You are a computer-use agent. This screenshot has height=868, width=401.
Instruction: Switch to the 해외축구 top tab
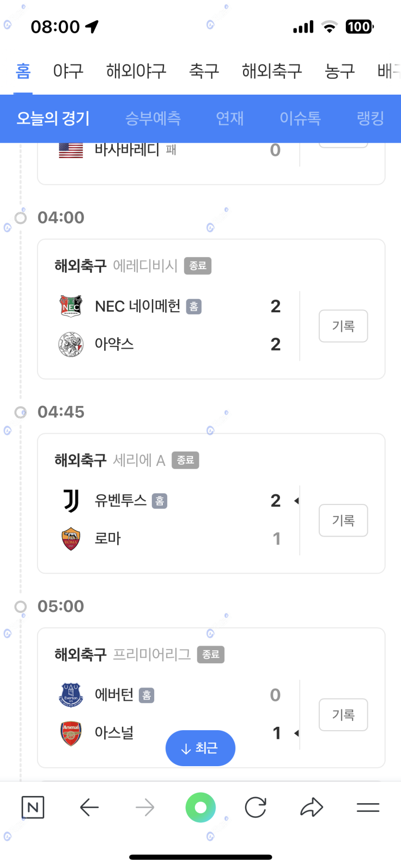pos(272,71)
